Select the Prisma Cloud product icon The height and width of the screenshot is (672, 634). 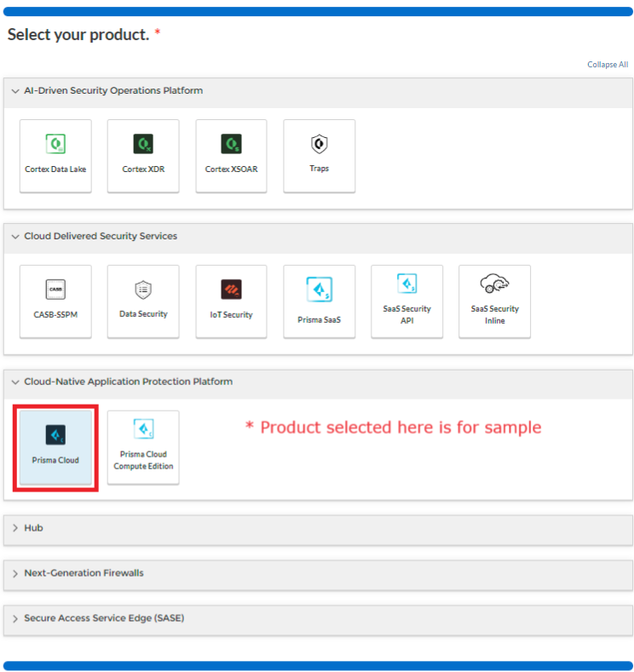(55, 435)
